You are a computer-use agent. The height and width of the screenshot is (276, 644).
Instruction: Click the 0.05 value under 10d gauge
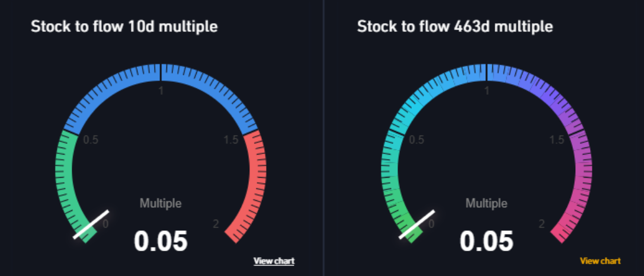161,241
